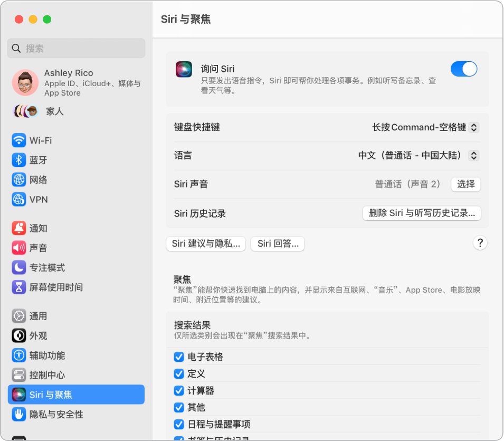
Task: Click the 搜索结果 heading text
Action: 192,325
